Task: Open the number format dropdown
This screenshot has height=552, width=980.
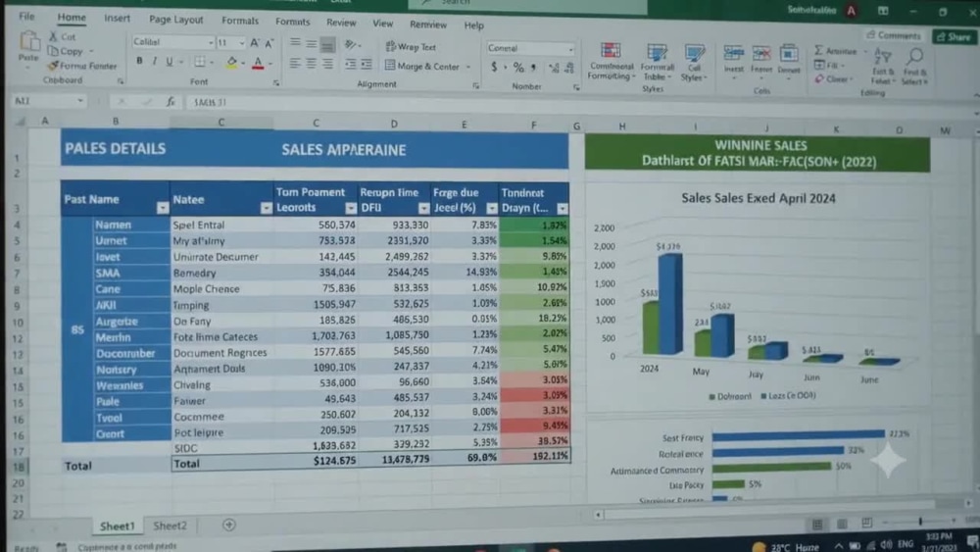Action: (x=570, y=49)
